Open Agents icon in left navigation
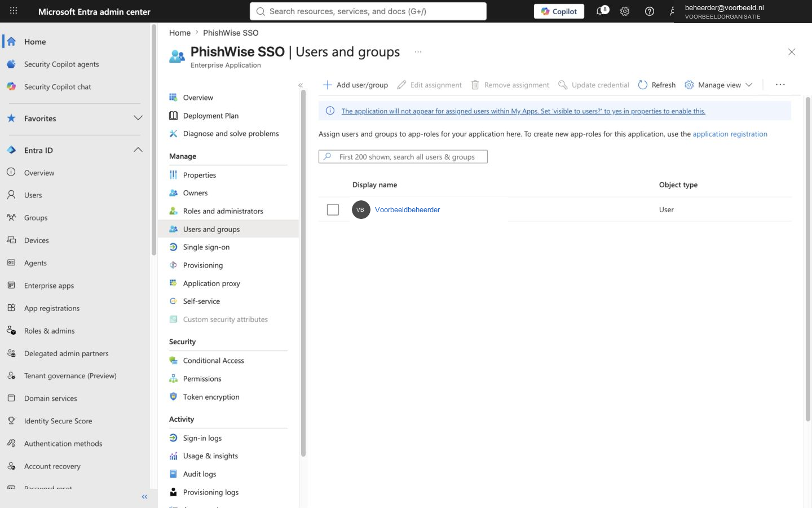Image resolution: width=812 pixels, height=508 pixels. pyautogui.click(x=11, y=262)
